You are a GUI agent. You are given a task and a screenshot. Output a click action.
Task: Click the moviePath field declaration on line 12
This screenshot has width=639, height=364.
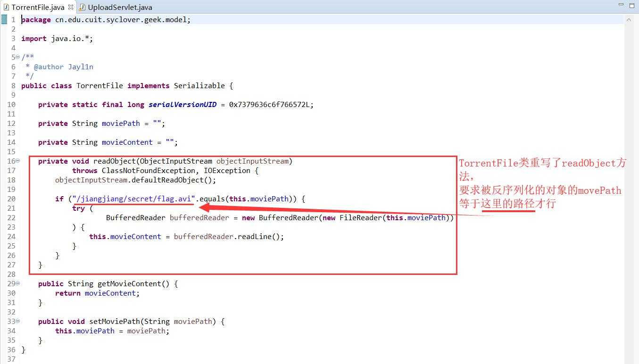pos(102,123)
